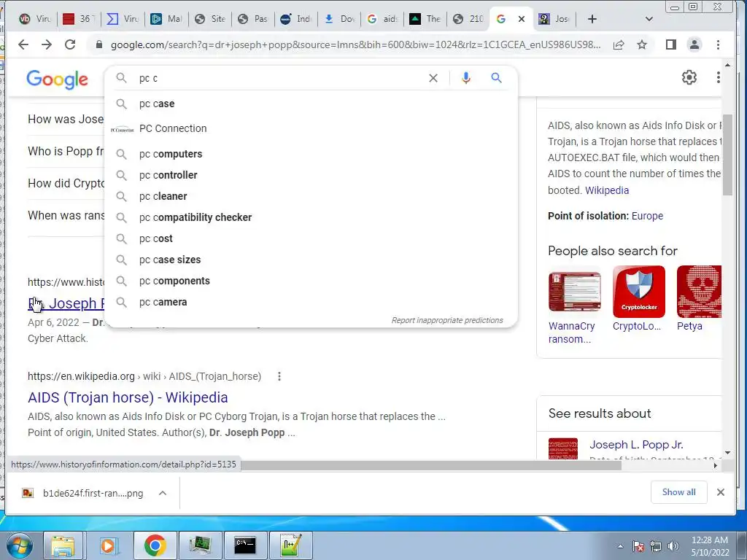Open the command prompt taskbar icon
Image resolution: width=747 pixels, height=560 pixels.
click(x=245, y=545)
